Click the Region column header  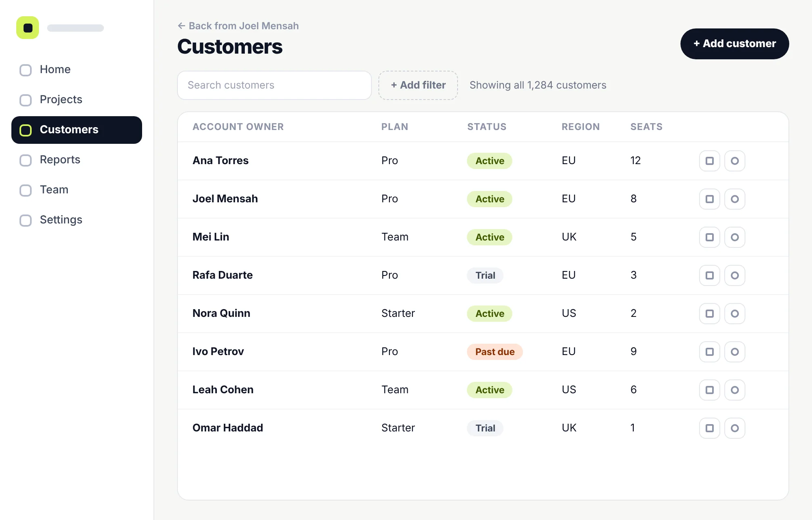coord(581,127)
